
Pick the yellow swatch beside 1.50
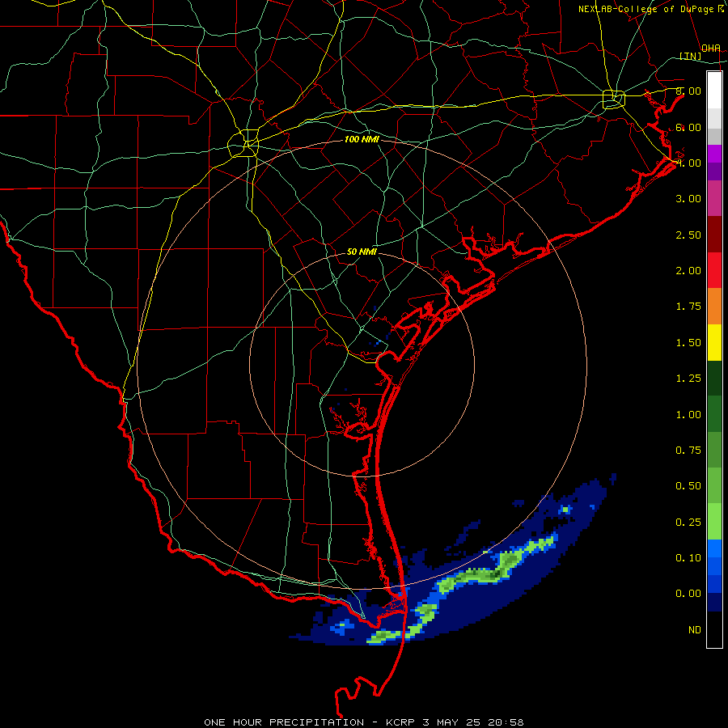click(714, 343)
